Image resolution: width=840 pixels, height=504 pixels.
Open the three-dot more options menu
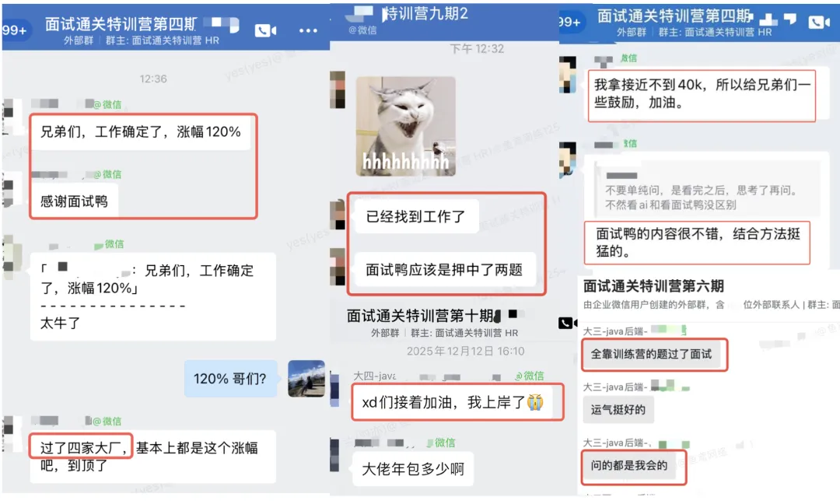click(308, 31)
